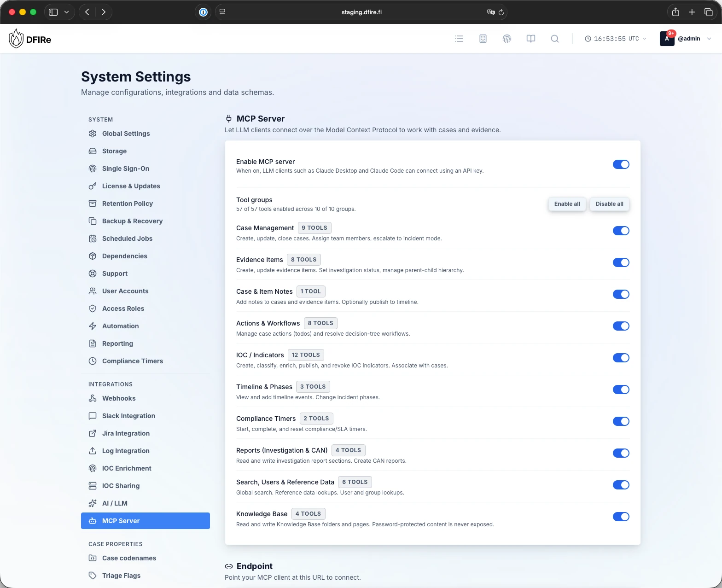
Task: Go back in browser history
Action: pos(87,12)
